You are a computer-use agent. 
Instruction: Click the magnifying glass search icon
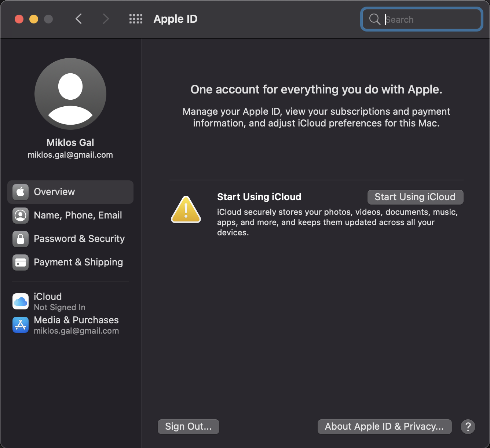[x=374, y=19]
